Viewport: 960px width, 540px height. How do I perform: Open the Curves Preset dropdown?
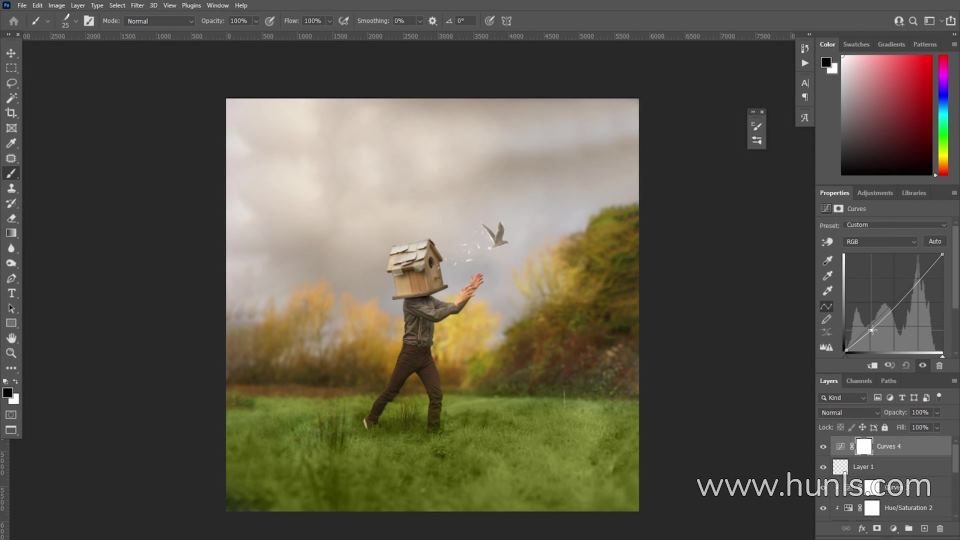point(896,225)
